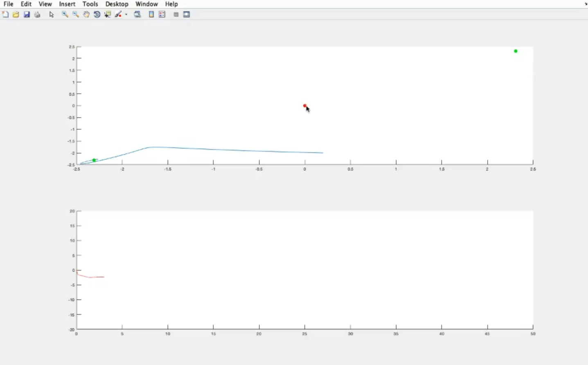Open the Insert menu

click(67, 4)
